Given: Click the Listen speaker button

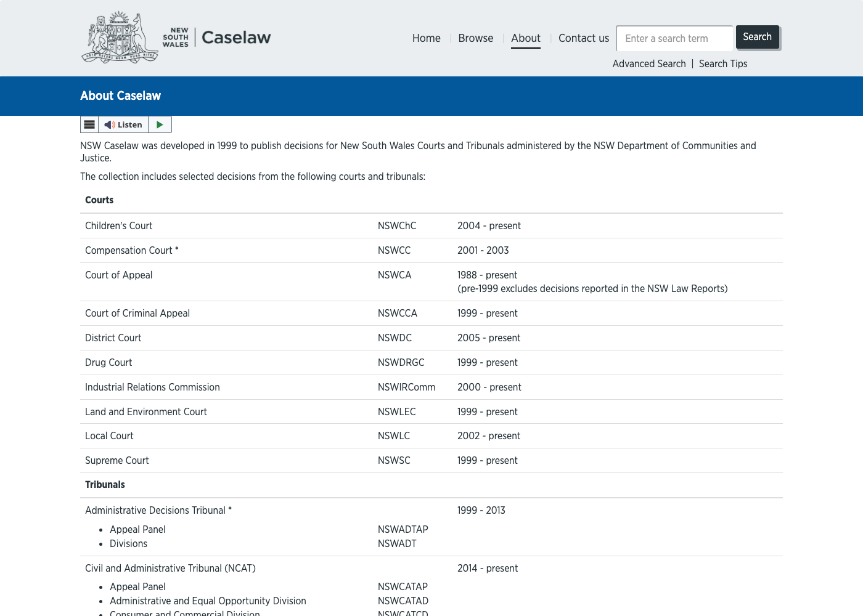Looking at the screenshot, I should point(123,124).
